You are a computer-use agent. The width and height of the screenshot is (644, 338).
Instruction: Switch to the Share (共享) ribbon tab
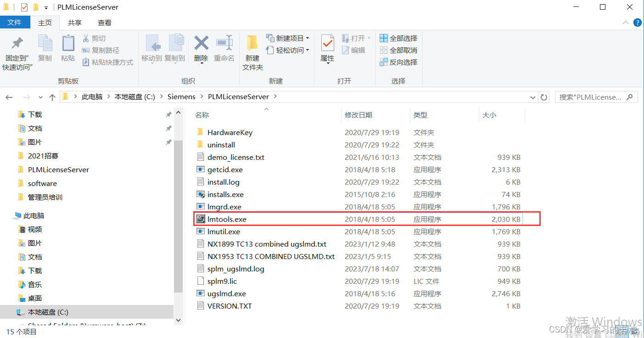tap(75, 23)
